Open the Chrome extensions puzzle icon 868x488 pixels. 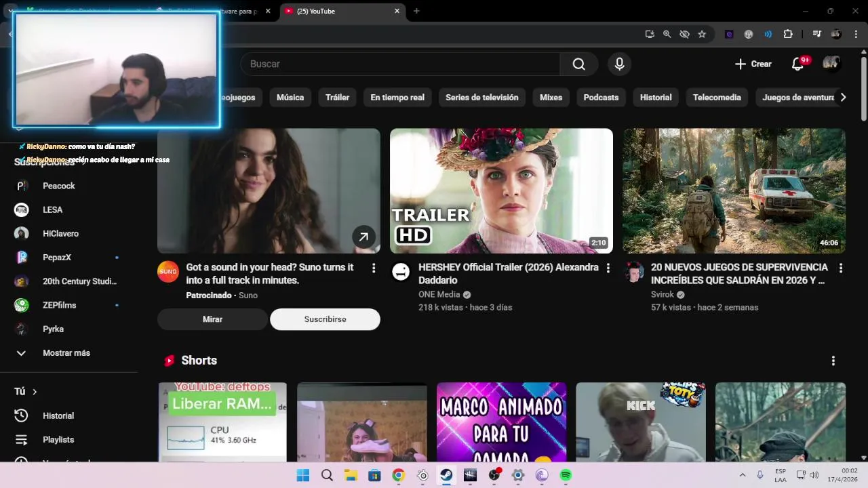(787, 34)
